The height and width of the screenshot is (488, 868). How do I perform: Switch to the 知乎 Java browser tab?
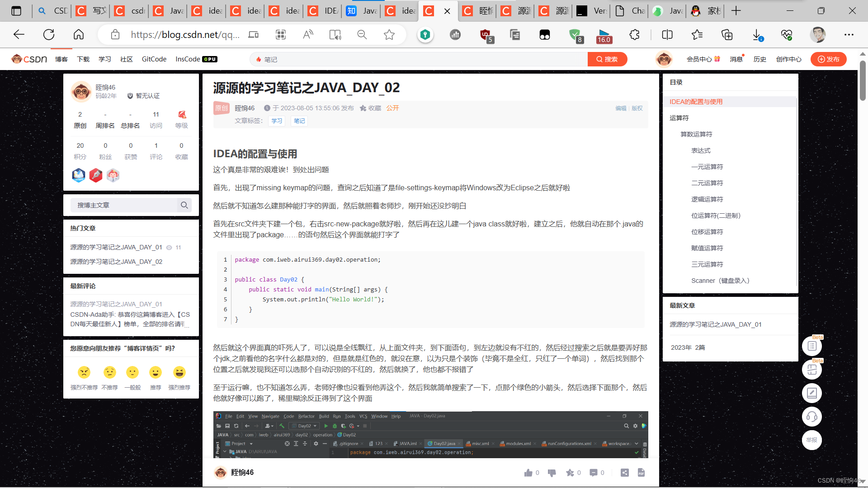pos(362,11)
